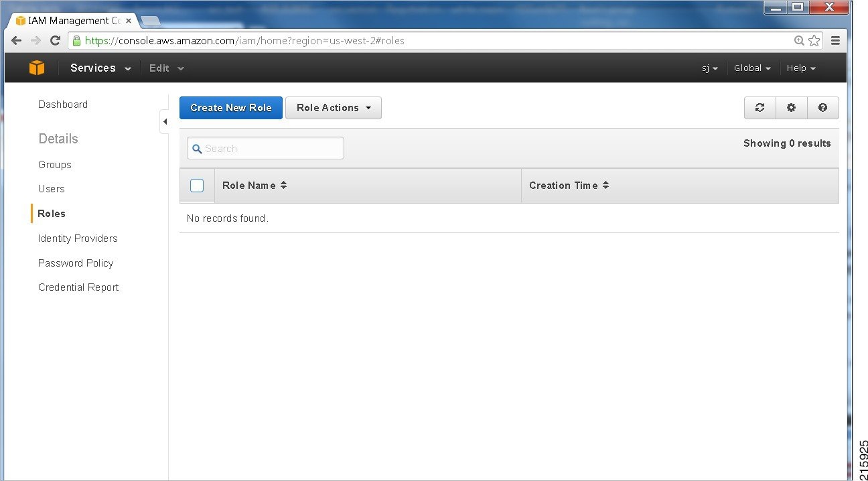
Task: Open table settings gear
Action: pos(792,108)
